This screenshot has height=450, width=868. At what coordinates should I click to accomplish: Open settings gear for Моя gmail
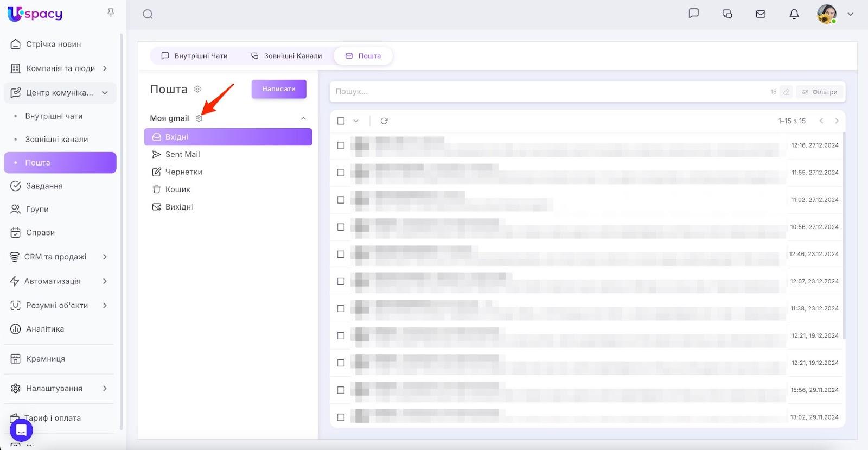coord(199,118)
